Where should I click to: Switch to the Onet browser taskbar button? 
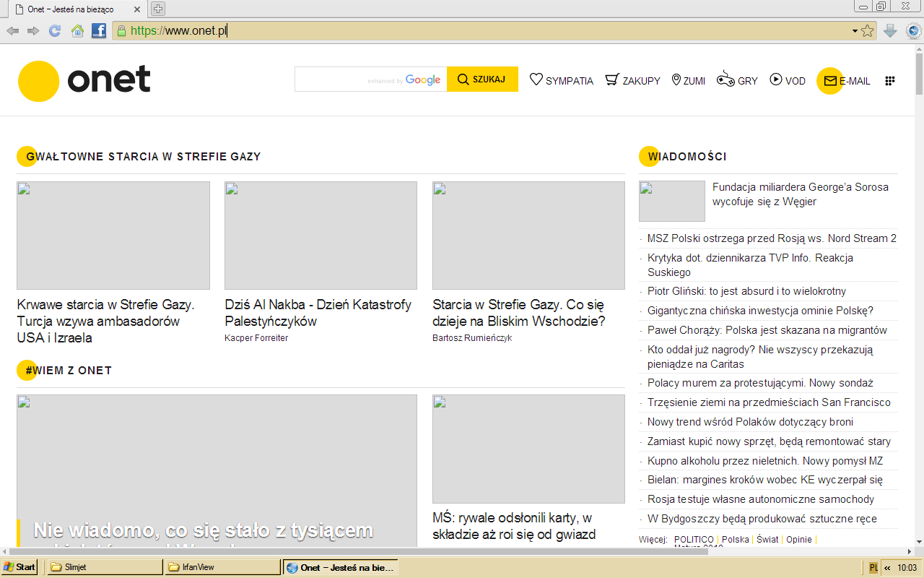[339, 567]
